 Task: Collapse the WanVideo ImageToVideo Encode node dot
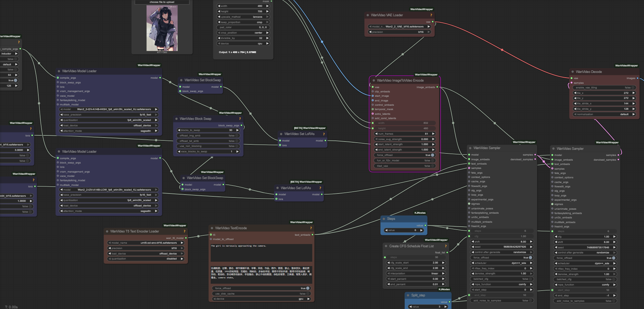pyautogui.click(x=373, y=80)
